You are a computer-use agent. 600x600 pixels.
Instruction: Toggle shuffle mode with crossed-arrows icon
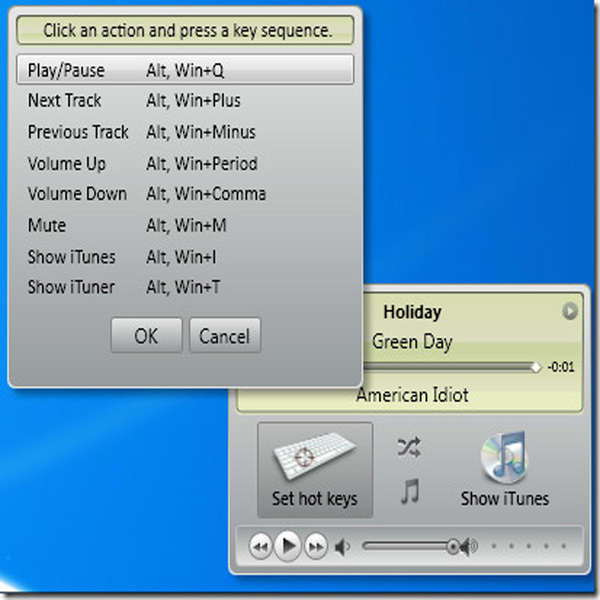point(409,447)
